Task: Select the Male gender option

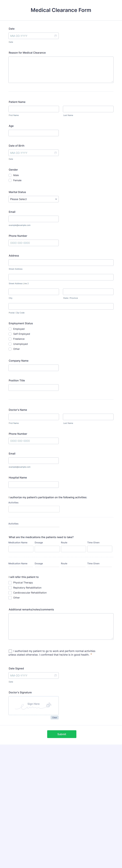Action: point(10,175)
